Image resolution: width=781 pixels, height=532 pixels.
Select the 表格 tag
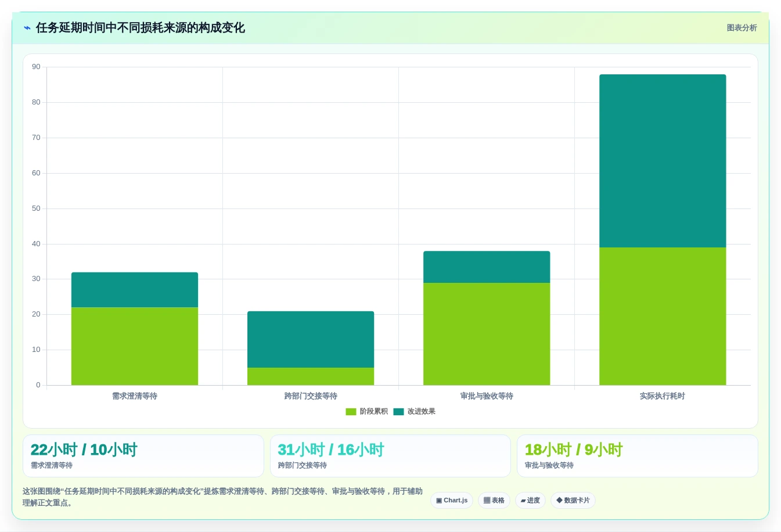coord(494,500)
